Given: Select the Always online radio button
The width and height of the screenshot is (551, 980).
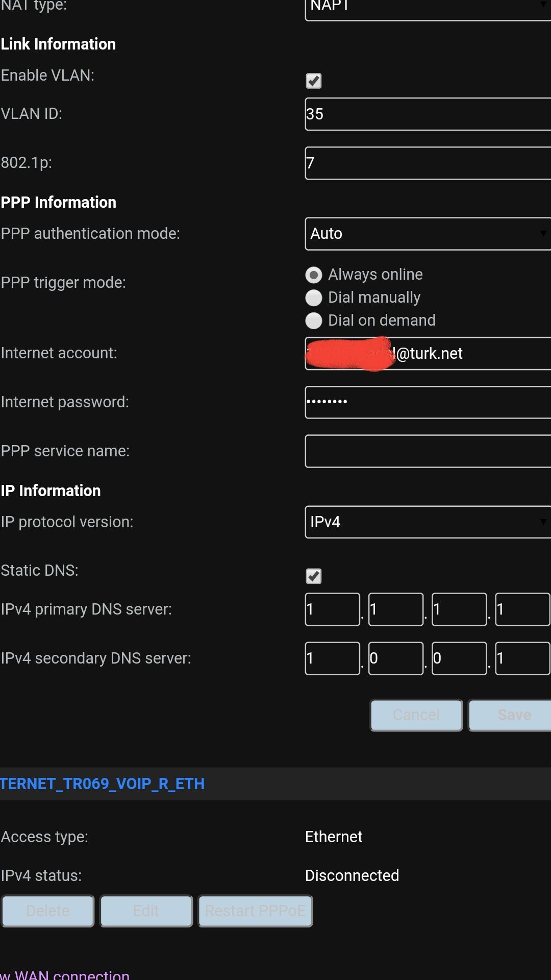Looking at the screenshot, I should 313,275.
